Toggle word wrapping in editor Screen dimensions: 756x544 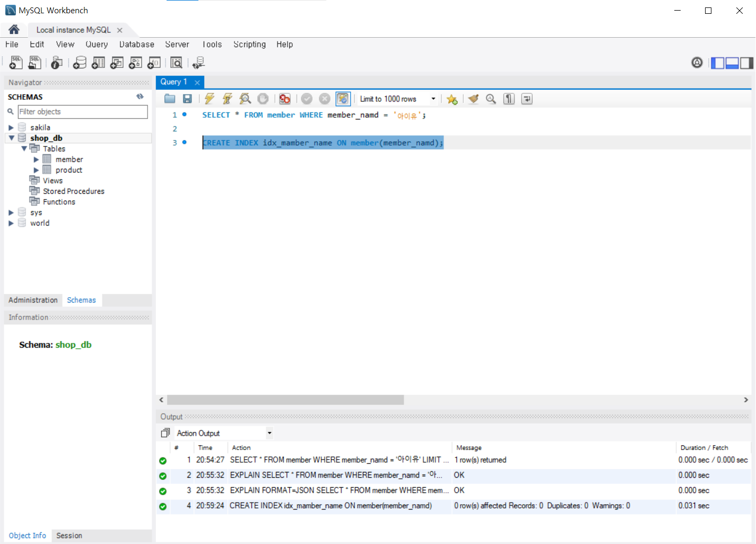tap(527, 99)
